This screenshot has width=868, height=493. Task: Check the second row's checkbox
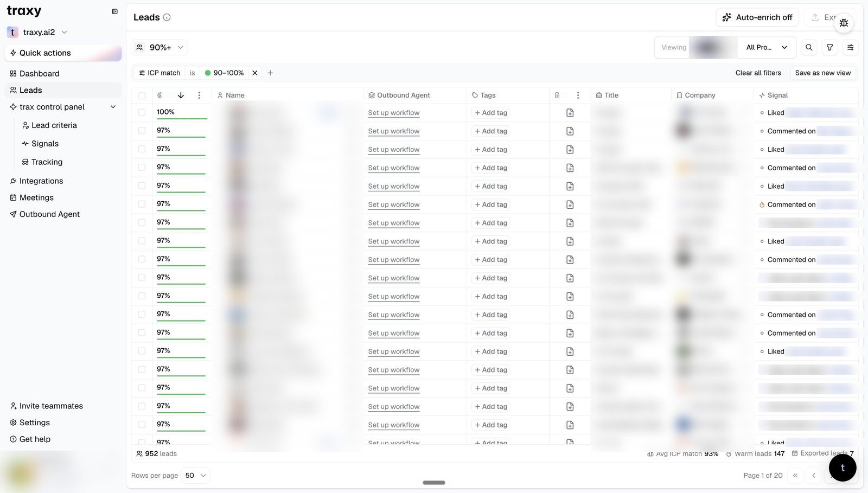click(142, 131)
